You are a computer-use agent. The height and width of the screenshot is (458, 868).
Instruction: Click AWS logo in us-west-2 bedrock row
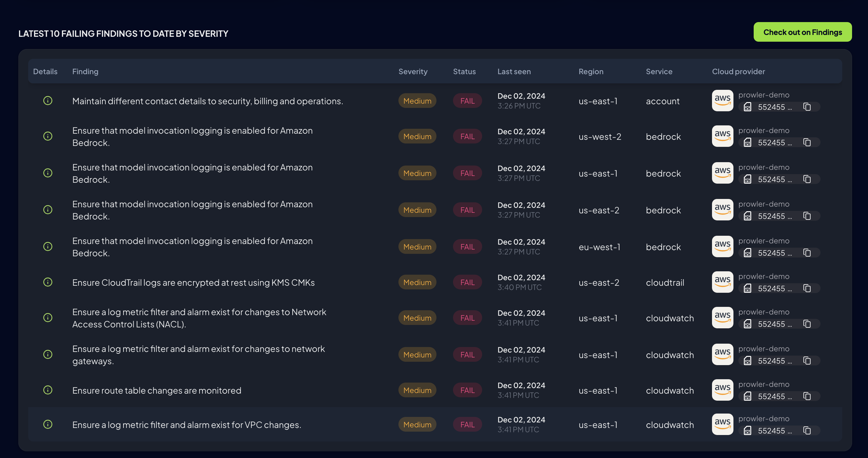[722, 136]
